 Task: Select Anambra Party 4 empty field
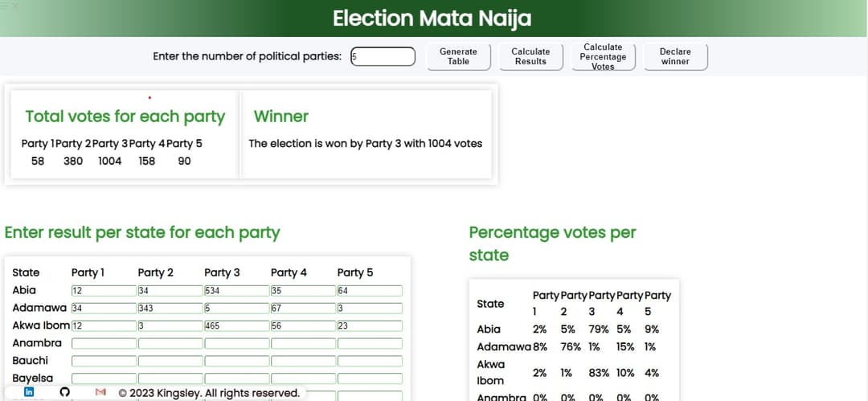coord(303,343)
